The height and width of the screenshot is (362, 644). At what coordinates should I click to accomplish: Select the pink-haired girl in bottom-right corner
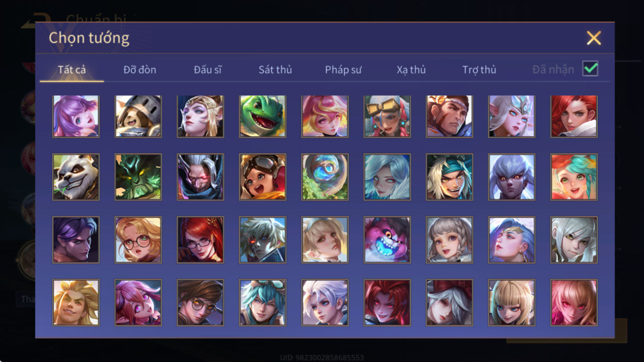point(574,303)
